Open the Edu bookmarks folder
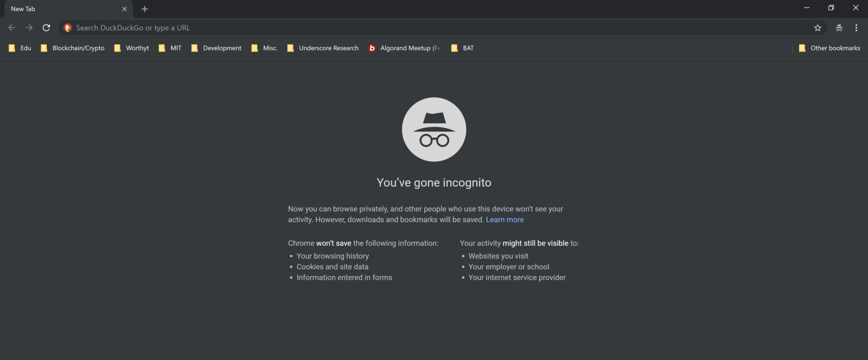The width and height of the screenshot is (868, 360). (20, 48)
